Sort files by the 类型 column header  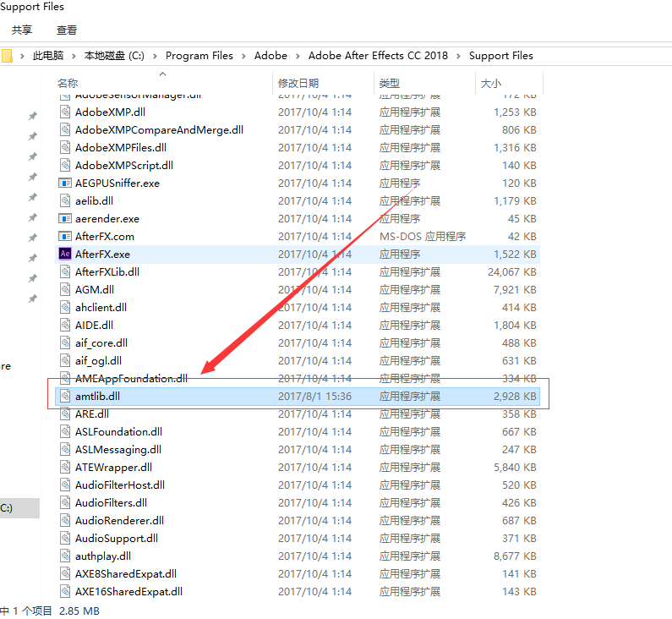tap(389, 83)
